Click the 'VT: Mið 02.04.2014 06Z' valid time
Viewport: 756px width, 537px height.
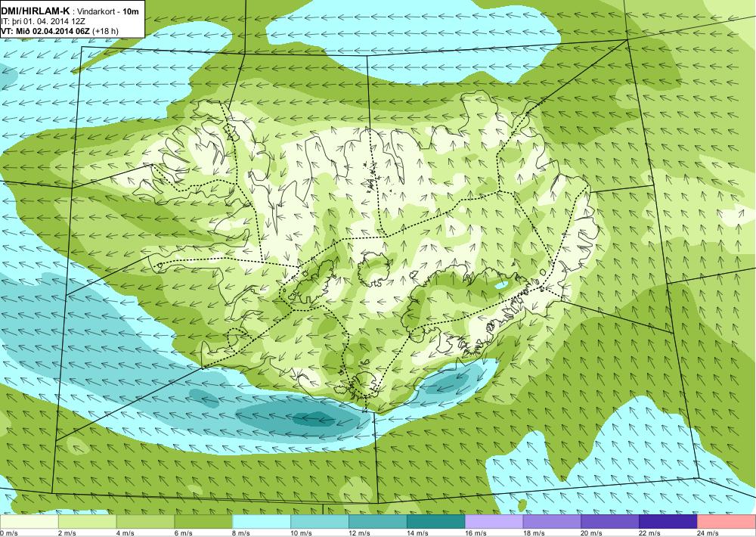pos(45,31)
